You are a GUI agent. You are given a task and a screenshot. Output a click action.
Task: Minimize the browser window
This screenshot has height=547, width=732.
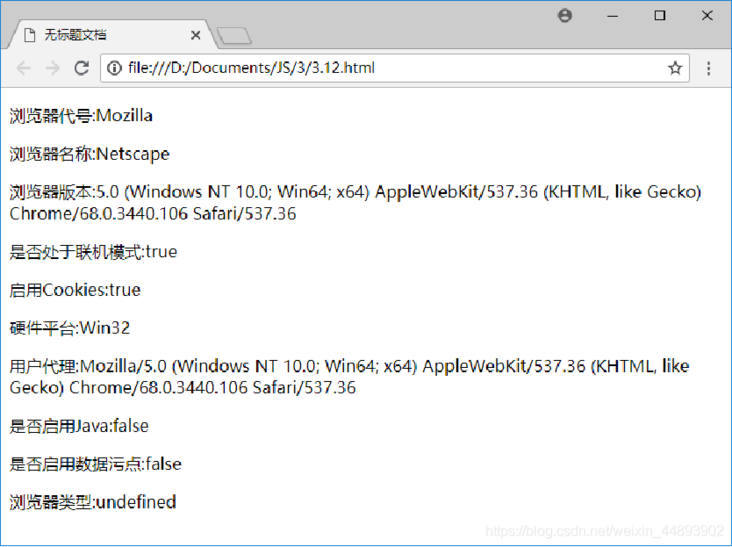point(612,16)
